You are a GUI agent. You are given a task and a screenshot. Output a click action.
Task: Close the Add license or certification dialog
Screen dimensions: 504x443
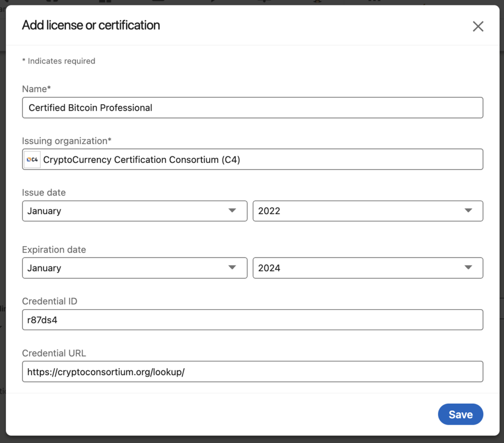point(478,27)
